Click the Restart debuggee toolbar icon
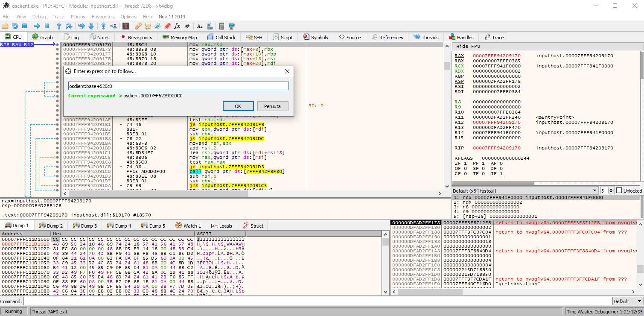 click(x=15, y=26)
